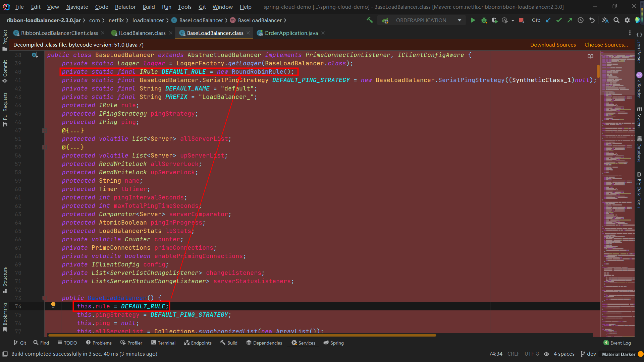
Task: Start debugging with the bug icon
Action: pos(484,20)
